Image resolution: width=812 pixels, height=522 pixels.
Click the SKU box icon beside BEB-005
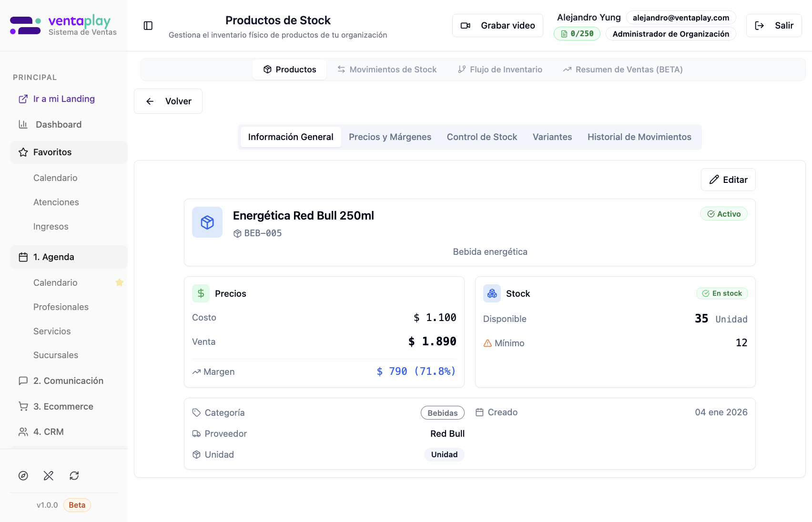[237, 233]
